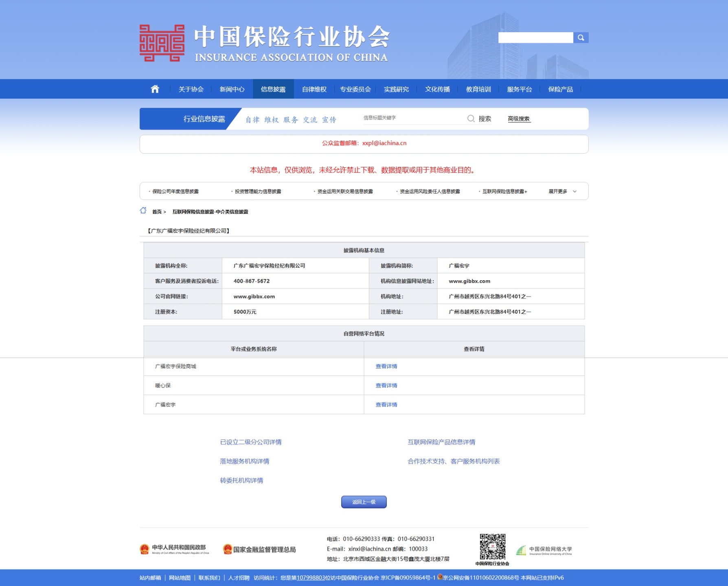This screenshot has height=586, width=728.
Task: Click the 信息标题关键字 search field
Action: point(413,118)
